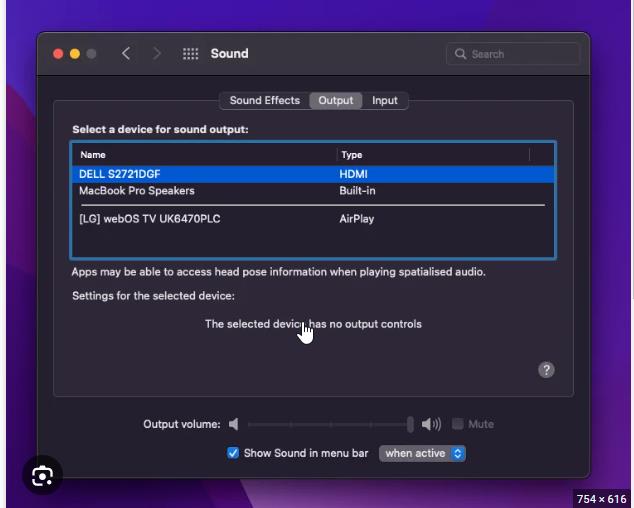634x508 pixels.
Task: Minimize the Sound window with yellow button
Action: tap(75, 54)
